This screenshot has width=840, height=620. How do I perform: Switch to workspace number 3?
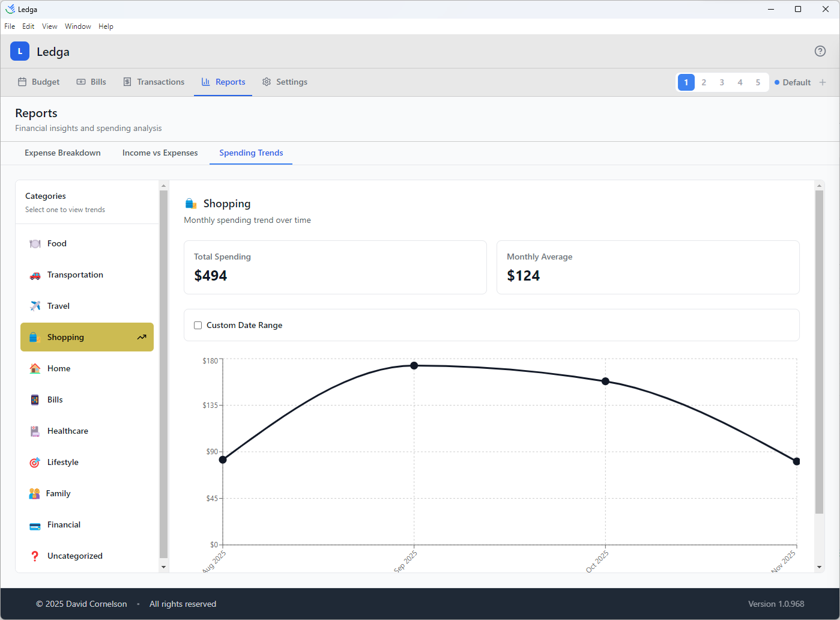722,82
